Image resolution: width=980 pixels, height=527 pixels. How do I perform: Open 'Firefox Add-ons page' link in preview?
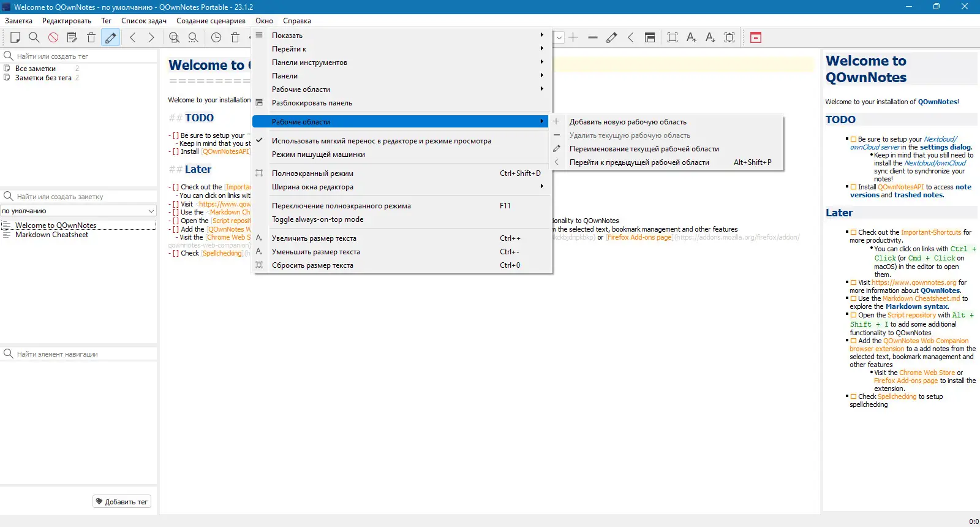click(x=906, y=381)
